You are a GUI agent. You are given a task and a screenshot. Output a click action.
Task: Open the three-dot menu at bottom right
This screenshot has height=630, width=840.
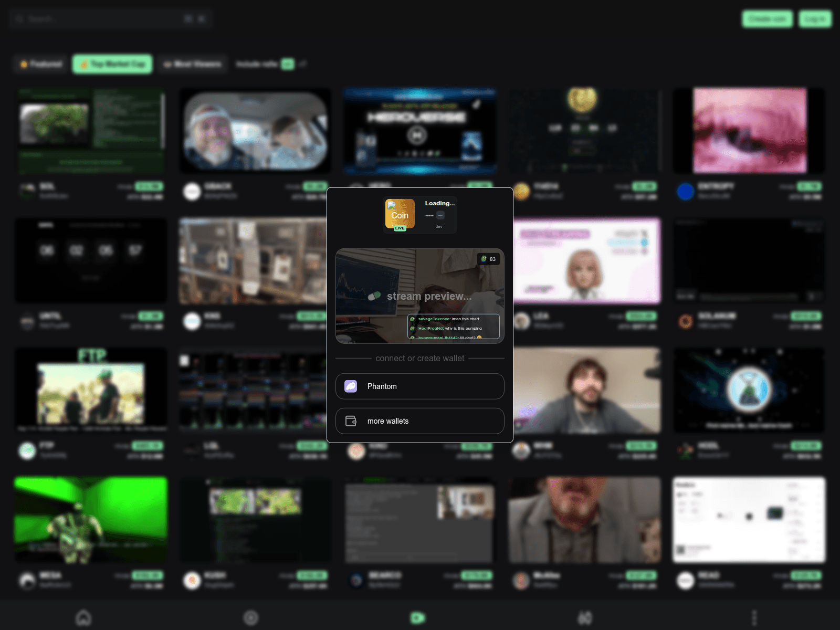coord(755,618)
